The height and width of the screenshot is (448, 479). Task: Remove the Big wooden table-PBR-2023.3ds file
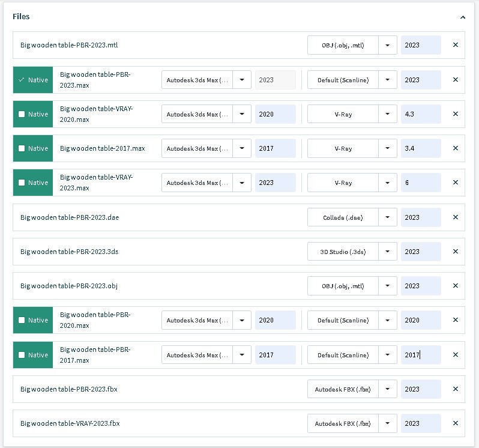[x=455, y=252]
